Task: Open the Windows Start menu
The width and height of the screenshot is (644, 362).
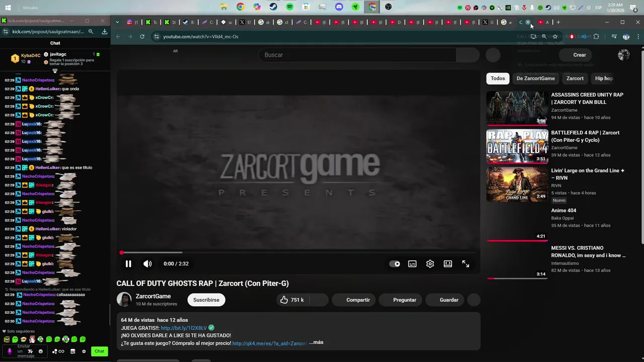Action: [8, 7]
